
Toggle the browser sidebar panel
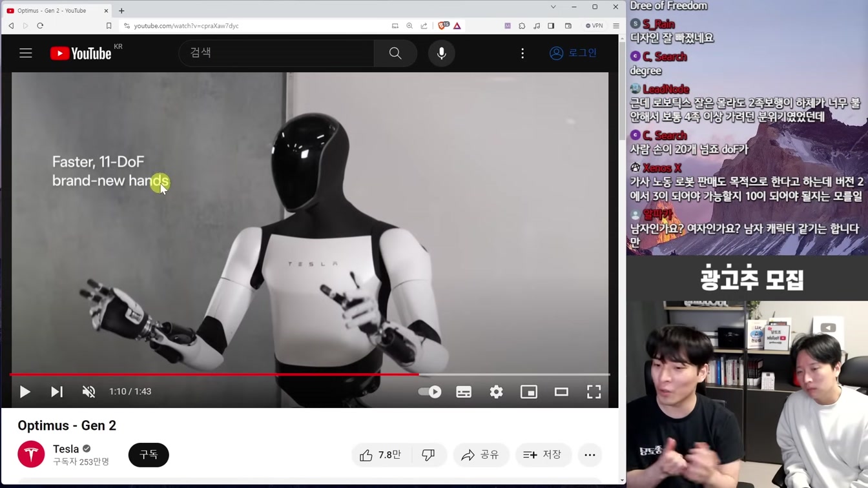(x=551, y=26)
